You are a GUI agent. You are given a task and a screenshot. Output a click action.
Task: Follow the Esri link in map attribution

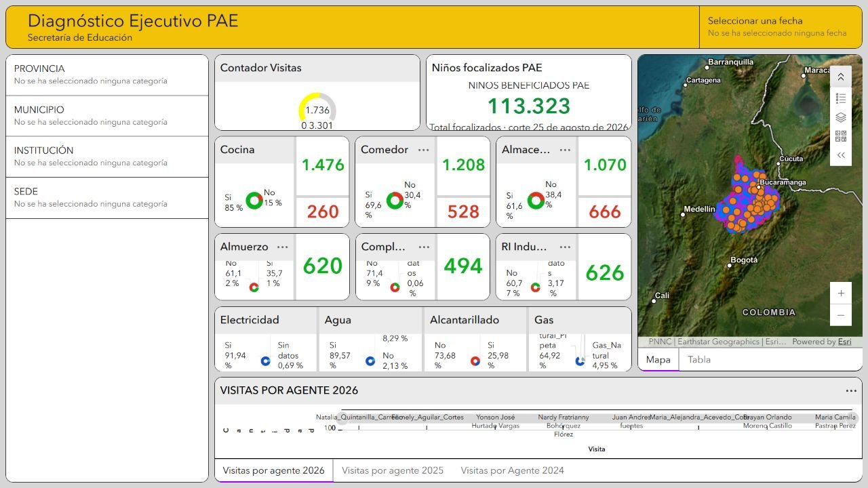(x=844, y=342)
